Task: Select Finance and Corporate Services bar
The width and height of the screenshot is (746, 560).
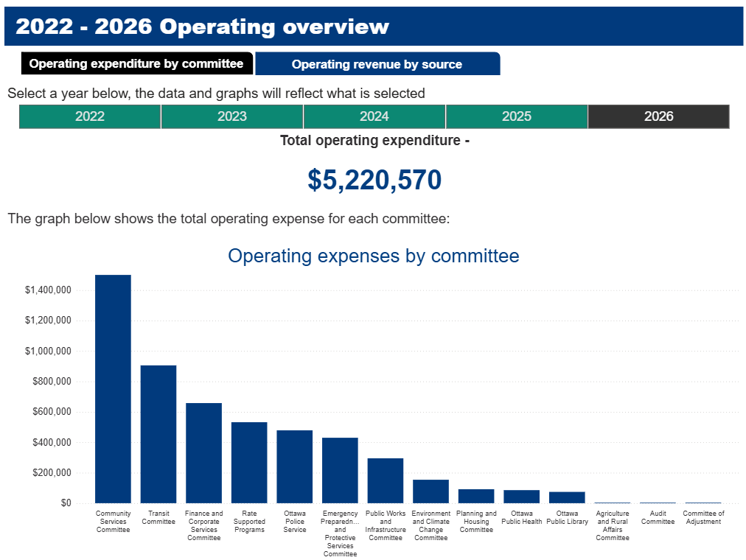Action: (203, 453)
